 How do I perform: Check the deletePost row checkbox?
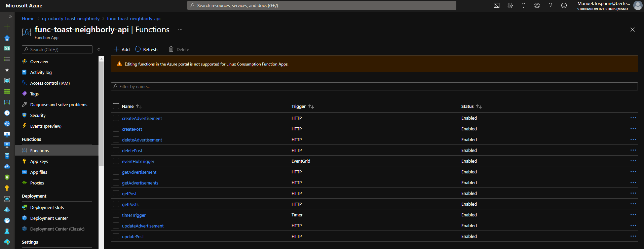click(116, 150)
